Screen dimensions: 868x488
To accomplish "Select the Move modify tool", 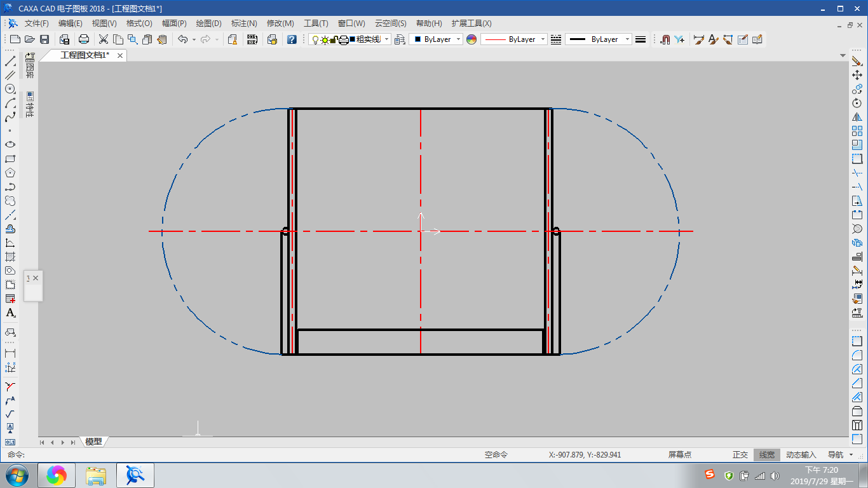I will click(857, 75).
